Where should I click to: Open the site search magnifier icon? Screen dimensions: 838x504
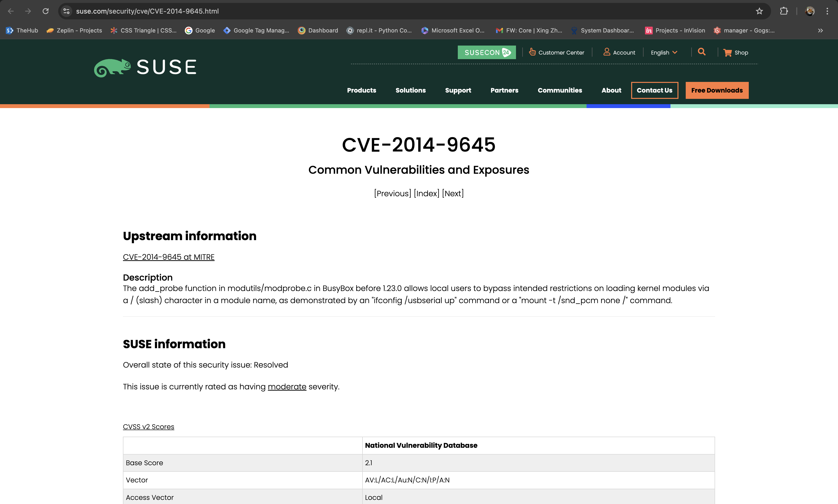[701, 52]
